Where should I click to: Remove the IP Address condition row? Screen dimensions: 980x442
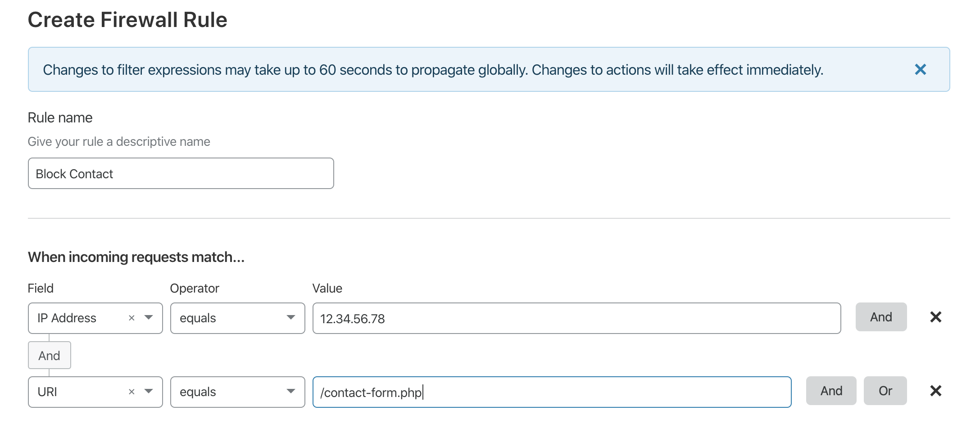click(x=935, y=317)
